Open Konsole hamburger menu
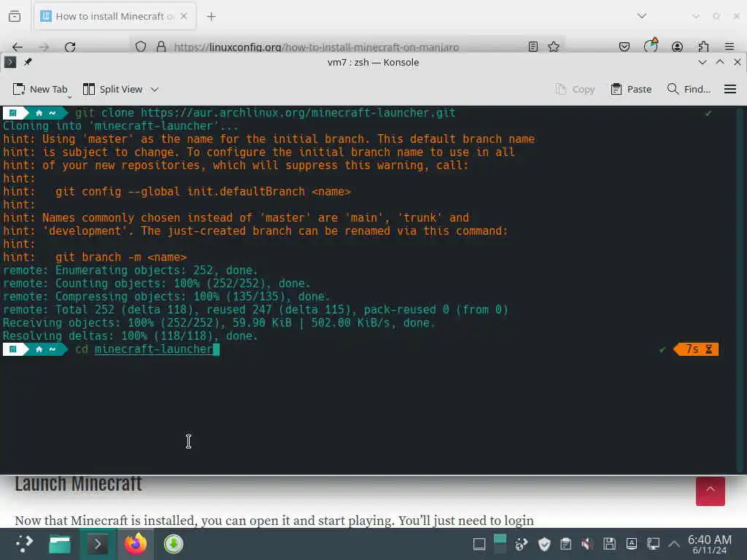 click(729, 89)
